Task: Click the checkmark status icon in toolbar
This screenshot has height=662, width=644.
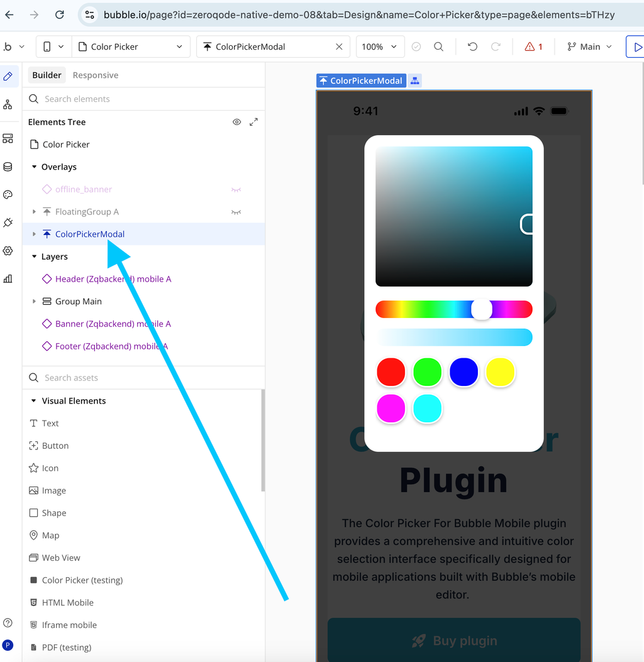Action: click(416, 47)
